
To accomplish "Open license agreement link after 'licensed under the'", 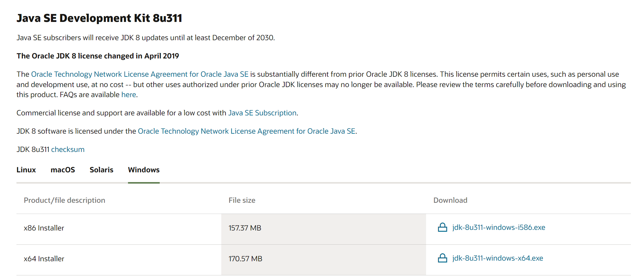I will (x=247, y=131).
